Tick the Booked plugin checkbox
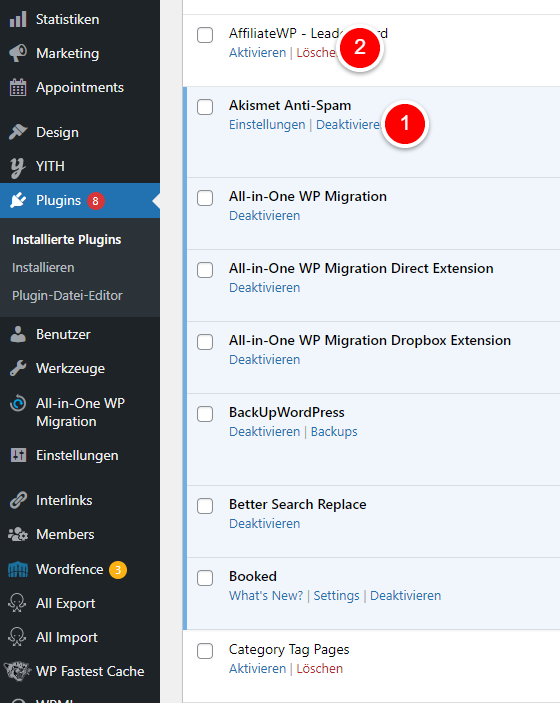 click(x=205, y=578)
